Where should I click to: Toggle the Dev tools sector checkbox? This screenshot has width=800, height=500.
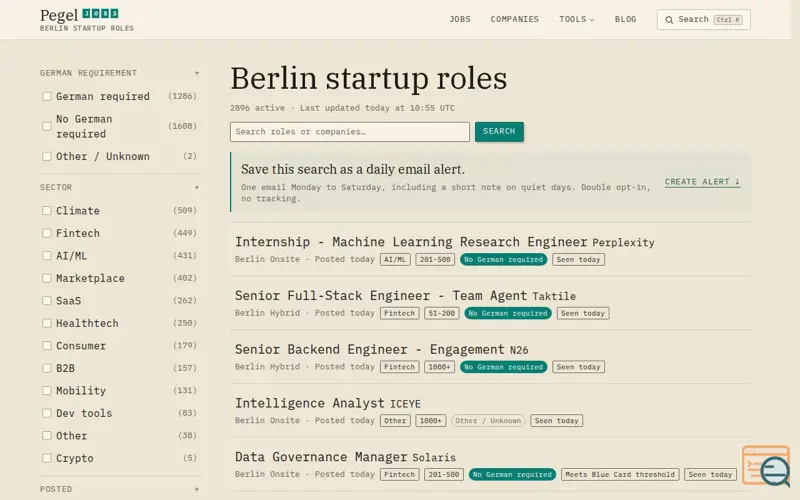pos(46,413)
